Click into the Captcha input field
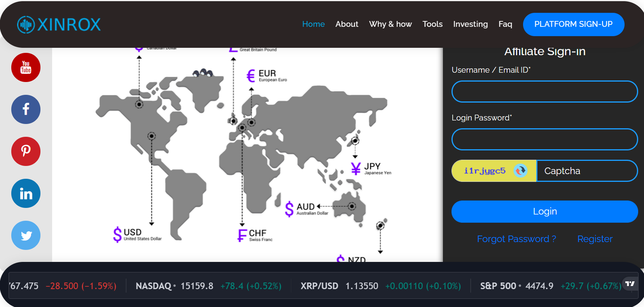Viewport: 644px width, 307px height. coord(586,171)
